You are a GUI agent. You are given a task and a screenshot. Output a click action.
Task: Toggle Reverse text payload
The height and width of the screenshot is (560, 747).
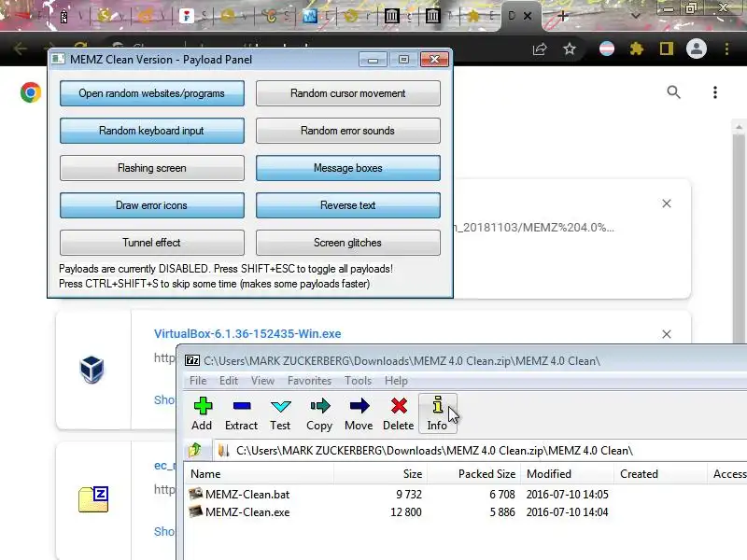[347, 205]
